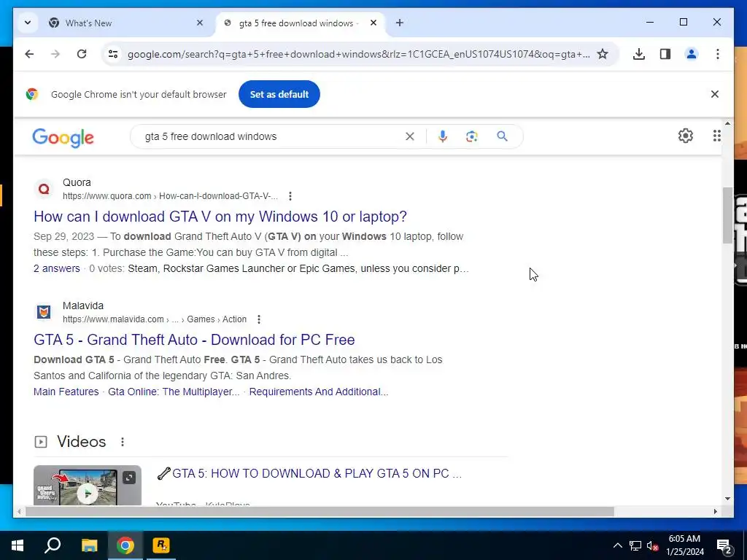The height and width of the screenshot is (560, 747).
Task: Open Chrome downloads icon
Action: (x=639, y=54)
